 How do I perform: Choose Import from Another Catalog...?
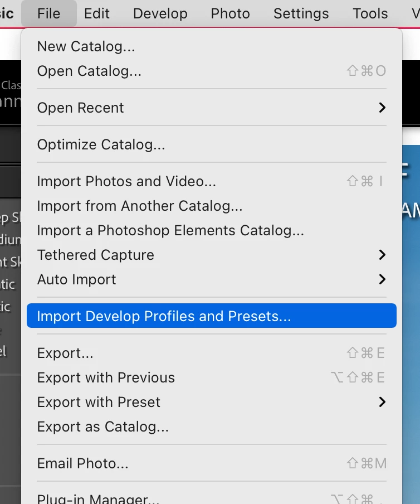point(140,206)
